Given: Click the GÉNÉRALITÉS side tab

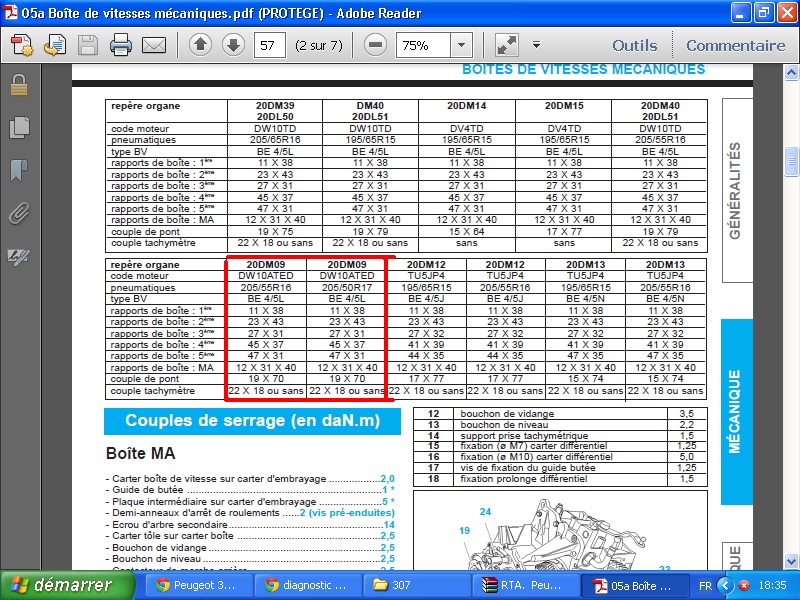Looking at the screenshot, I should coord(737,190).
